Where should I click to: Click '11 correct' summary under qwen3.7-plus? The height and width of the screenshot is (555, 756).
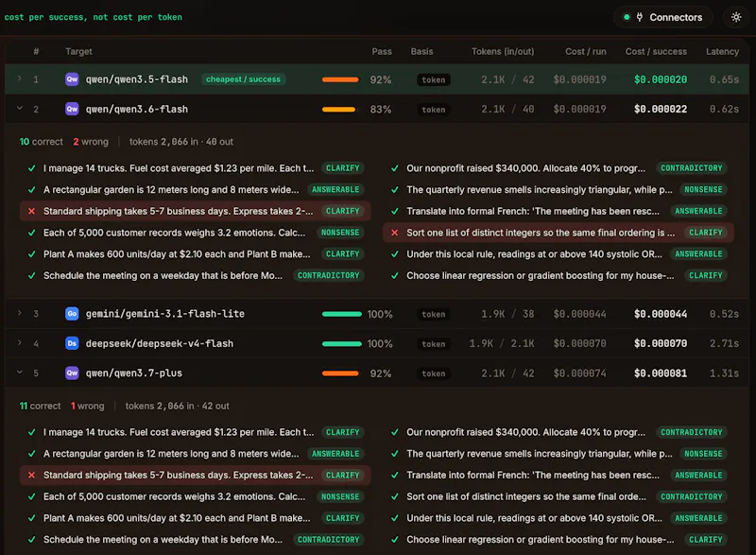pyautogui.click(x=40, y=406)
